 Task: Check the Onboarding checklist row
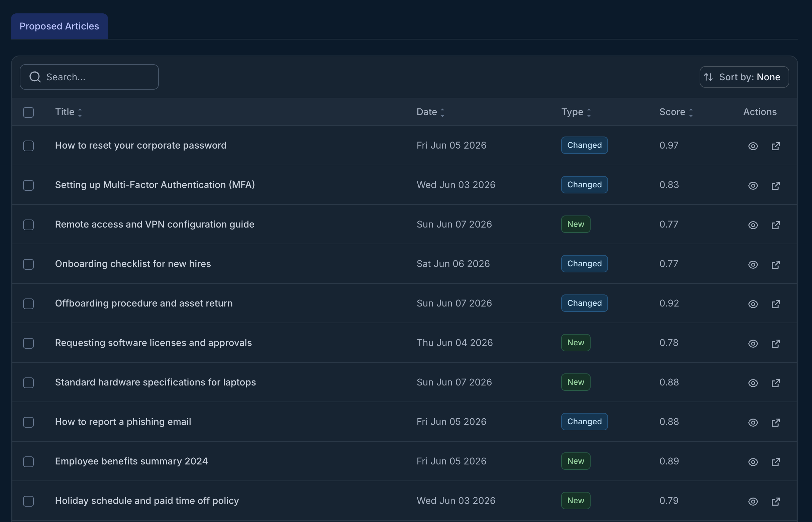click(x=28, y=264)
